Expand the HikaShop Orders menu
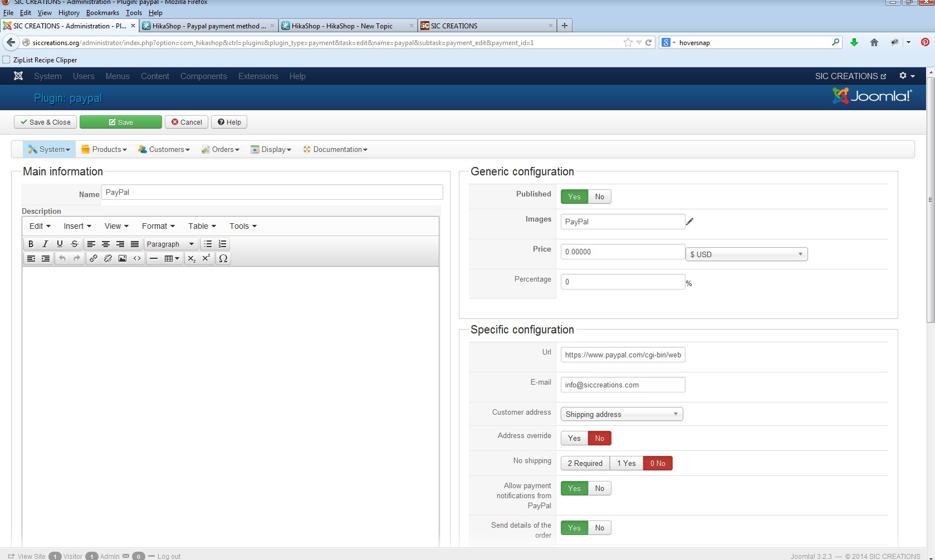 point(220,149)
